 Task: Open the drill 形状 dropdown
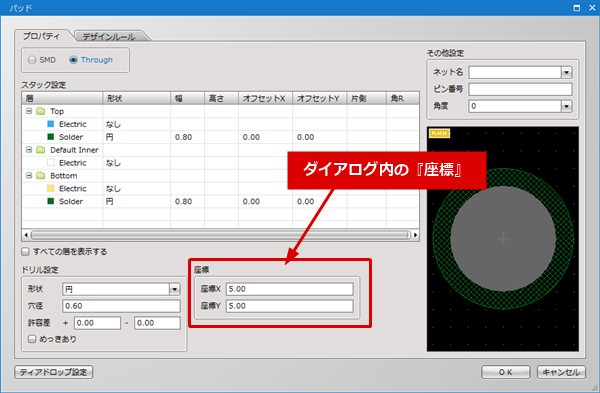174,289
